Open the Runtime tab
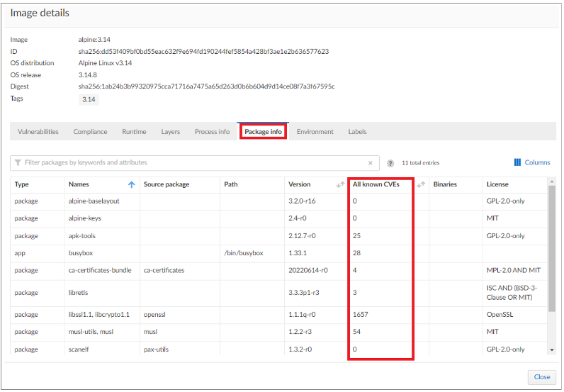 click(x=134, y=132)
